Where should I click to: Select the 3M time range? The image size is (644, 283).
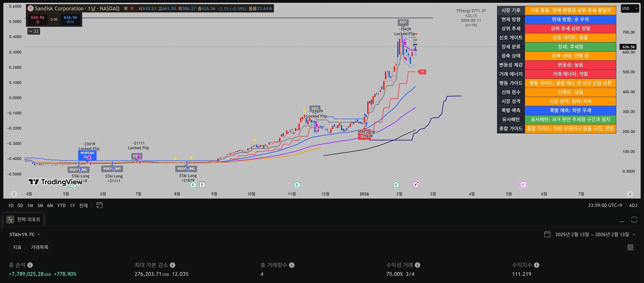[40, 206]
